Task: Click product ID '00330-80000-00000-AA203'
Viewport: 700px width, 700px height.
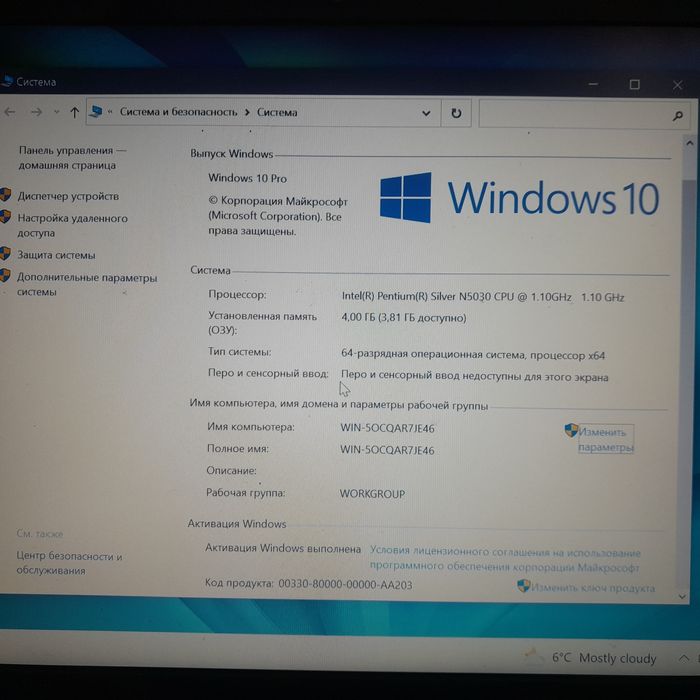Action: (x=345, y=584)
